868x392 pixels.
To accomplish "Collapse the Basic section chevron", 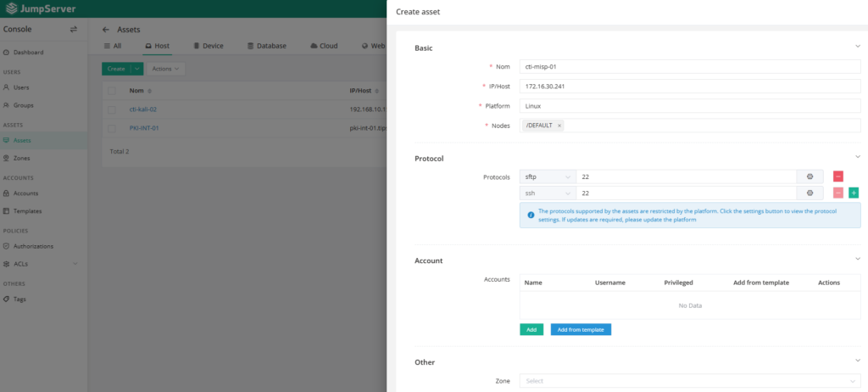I will (858, 48).
